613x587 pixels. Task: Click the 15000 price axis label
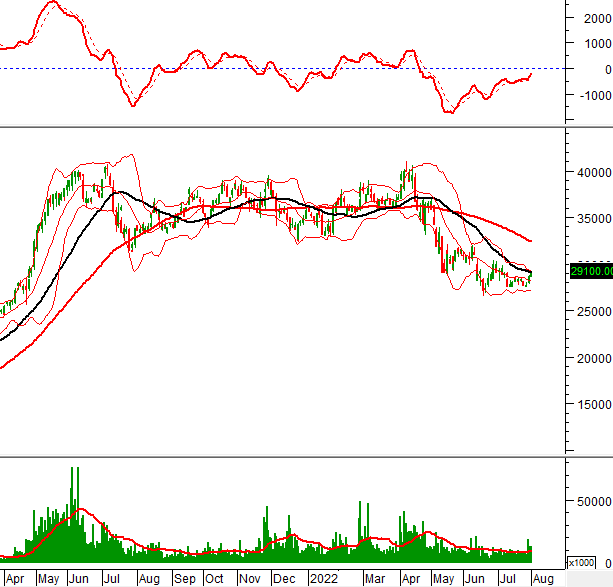point(595,404)
